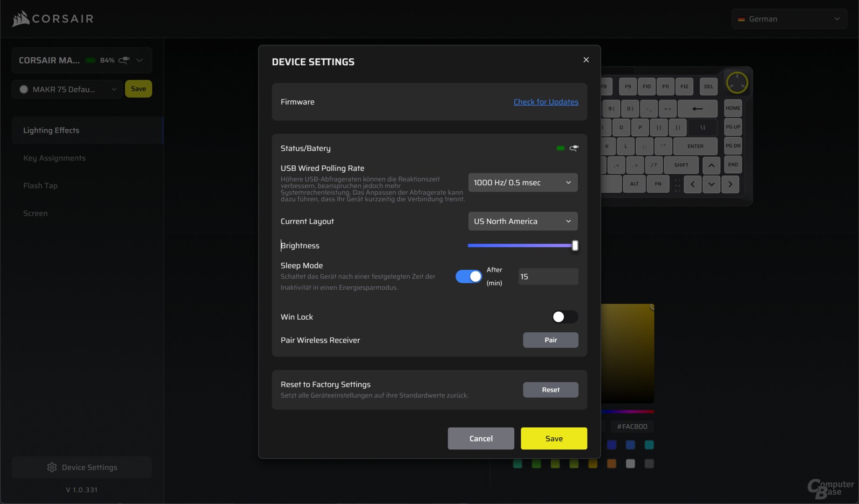
Task: Save the device settings in dialog
Action: pos(554,439)
